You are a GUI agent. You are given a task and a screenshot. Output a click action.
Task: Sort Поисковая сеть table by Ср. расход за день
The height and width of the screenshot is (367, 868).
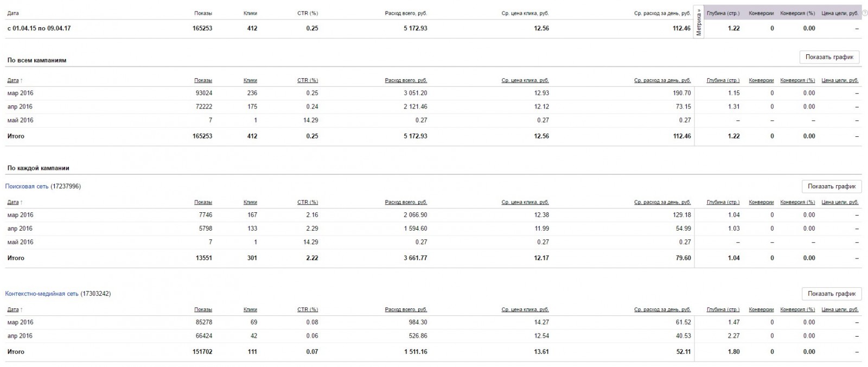pos(662,203)
